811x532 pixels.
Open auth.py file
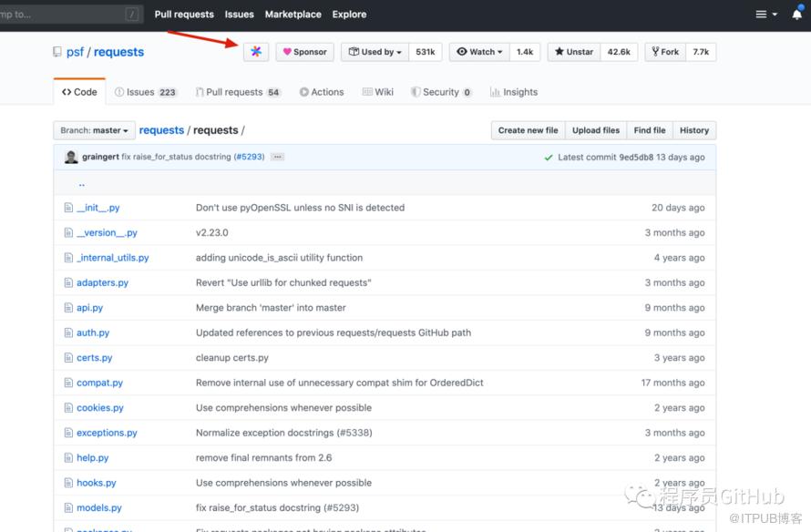93,332
